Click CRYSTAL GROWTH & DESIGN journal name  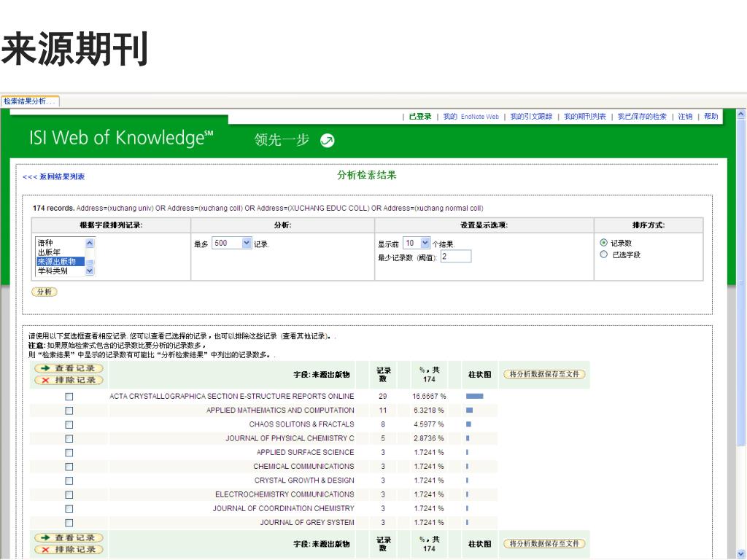(304, 481)
